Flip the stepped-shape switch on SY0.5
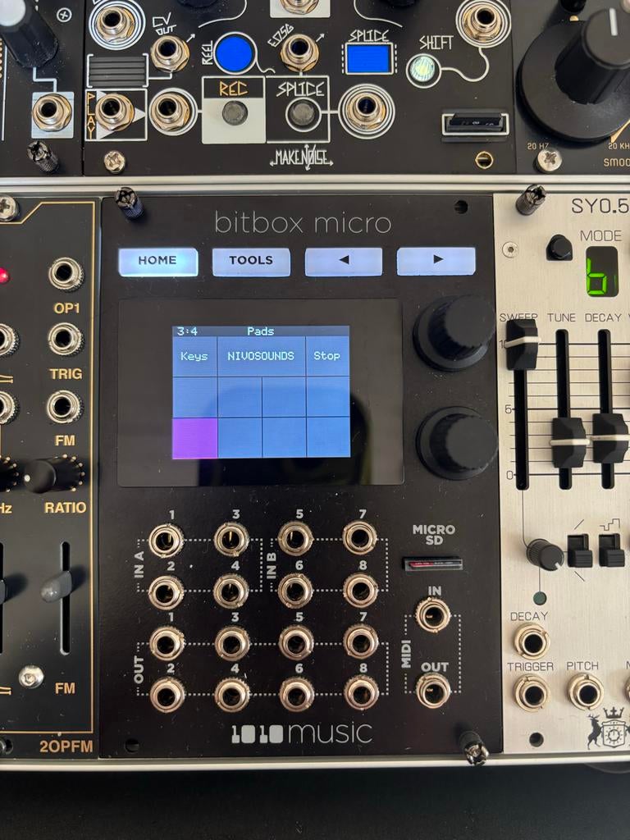Image resolution: width=630 pixels, height=840 pixels. pos(612,550)
